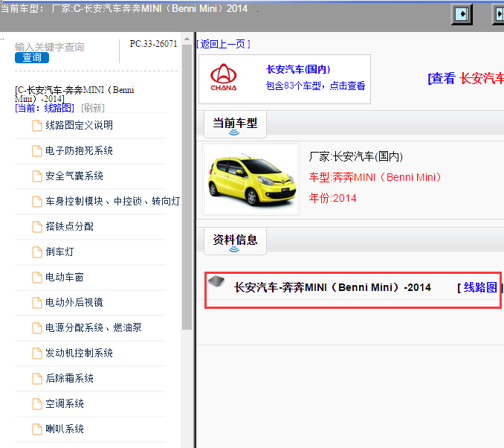Click the sidebar scrollbar up arrow

[x=187, y=39]
